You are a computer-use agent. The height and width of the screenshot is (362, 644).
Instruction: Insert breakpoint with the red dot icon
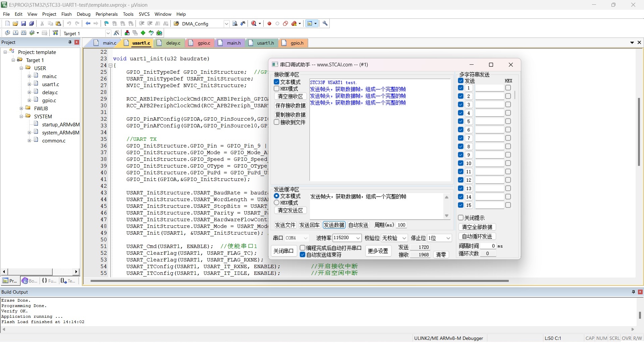[269, 23]
